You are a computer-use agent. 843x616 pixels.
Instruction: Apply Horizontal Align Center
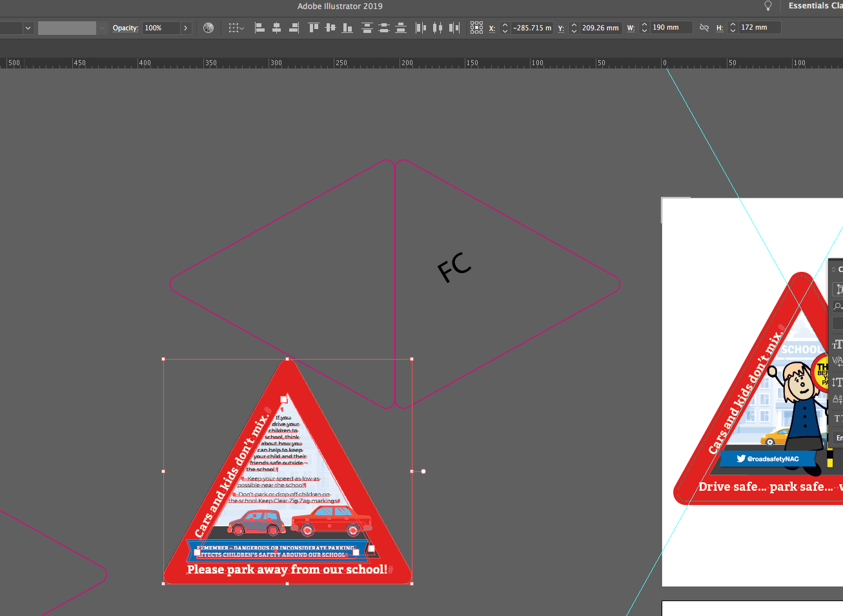click(276, 28)
